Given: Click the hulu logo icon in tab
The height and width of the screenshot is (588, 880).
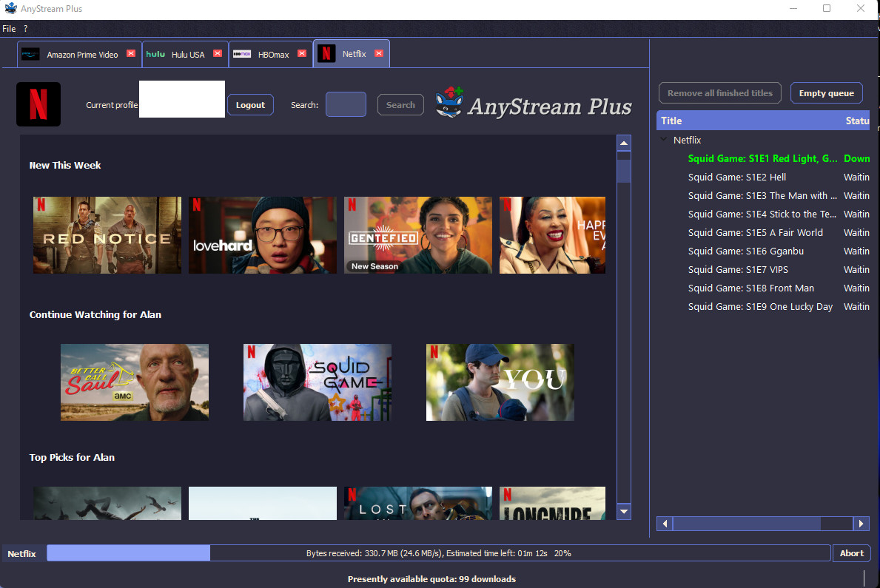Looking at the screenshot, I should point(155,55).
